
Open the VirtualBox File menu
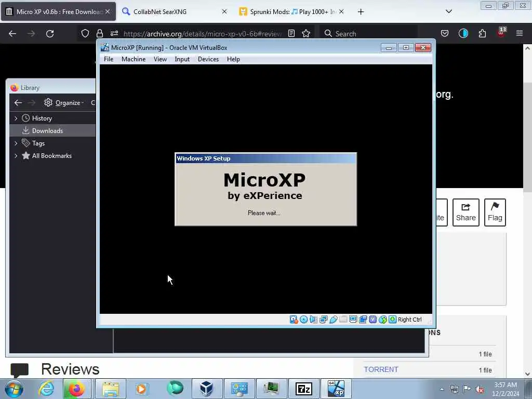pyautogui.click(x=109, y=59)
